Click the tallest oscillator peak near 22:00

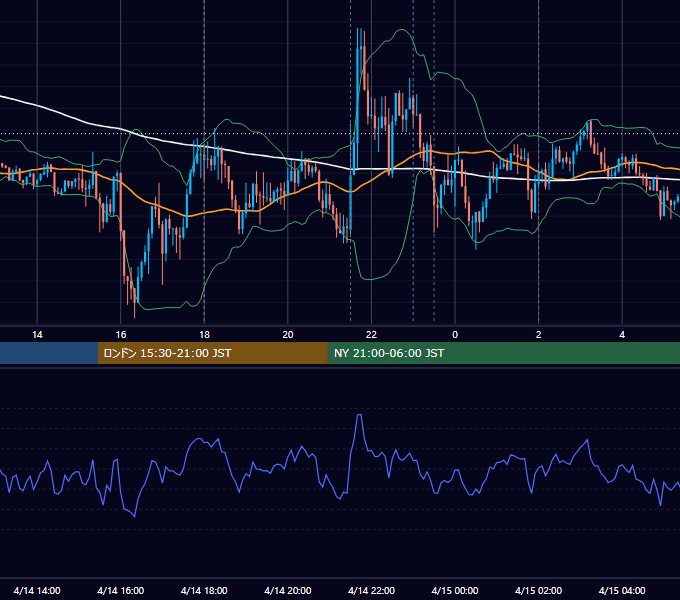pyautogui.click(x=360, y=415)
